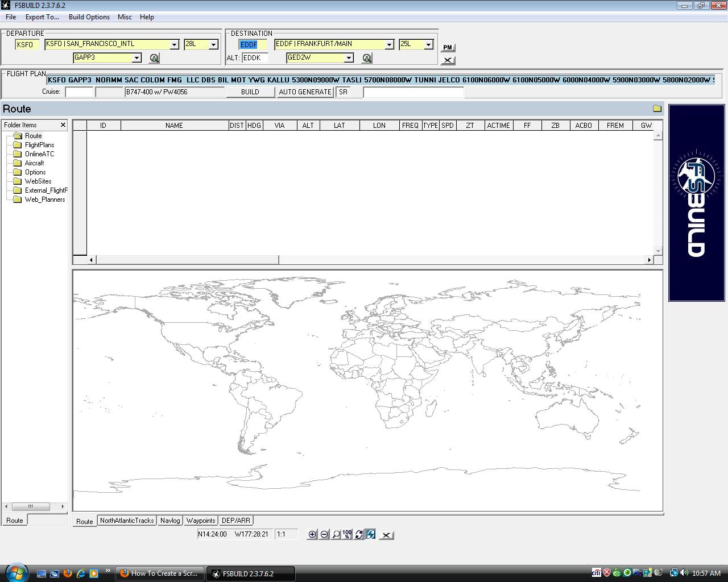The height and width of the screenshot is (582, 728).
Task: Switch to the DEP/ARR tab
Action: [235, 521]
